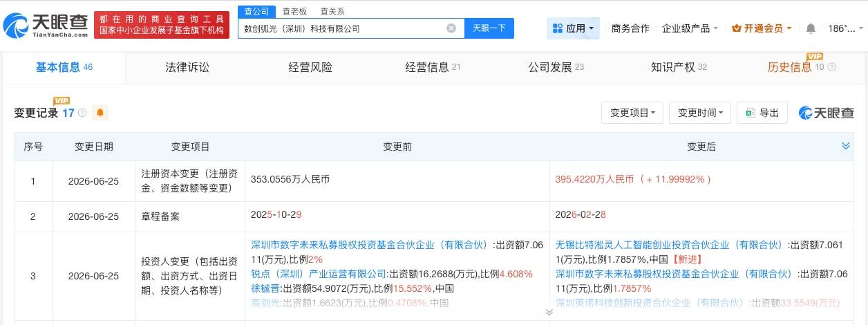Clear the search box with X icon

tap(451, 28)
